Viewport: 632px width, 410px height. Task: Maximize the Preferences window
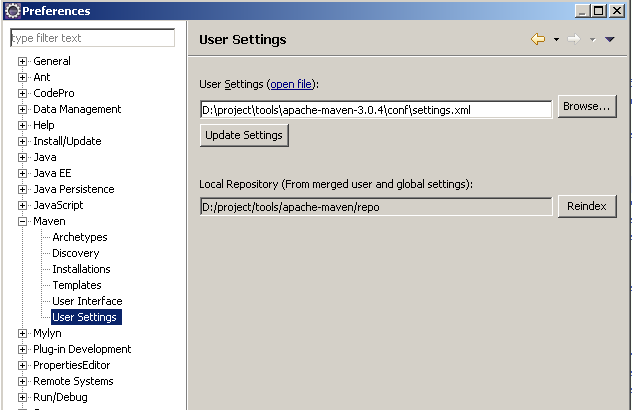pyautogui.click(x=599, y=10)
